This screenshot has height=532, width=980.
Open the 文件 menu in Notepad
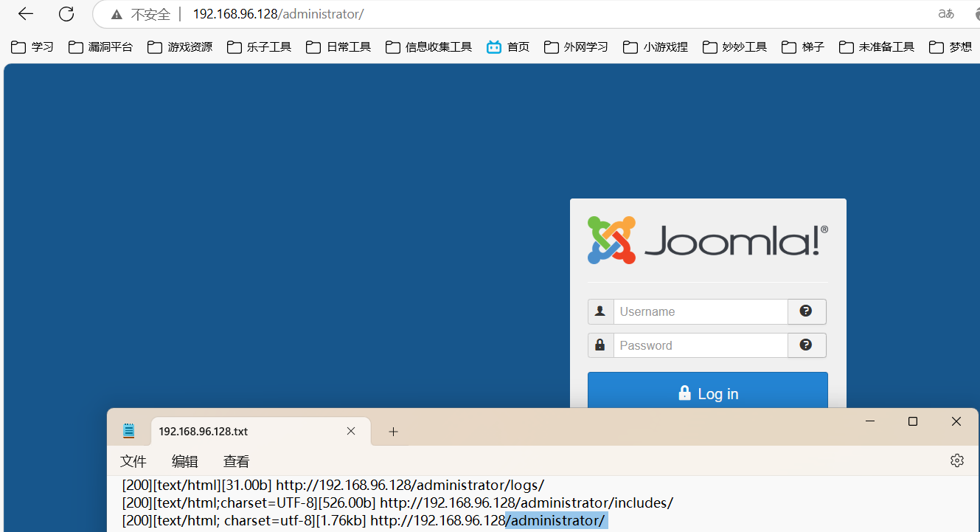(x=133, y=461)
